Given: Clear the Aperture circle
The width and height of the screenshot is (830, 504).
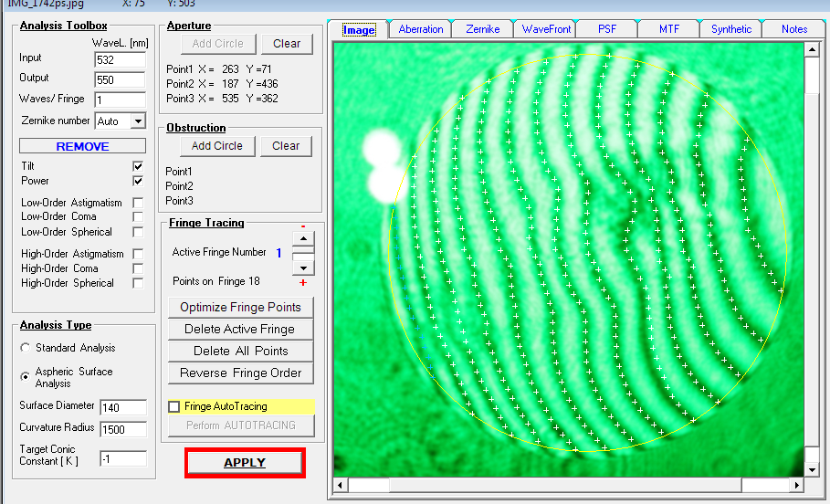Looking at the screenshot, I should pos(287,44).
